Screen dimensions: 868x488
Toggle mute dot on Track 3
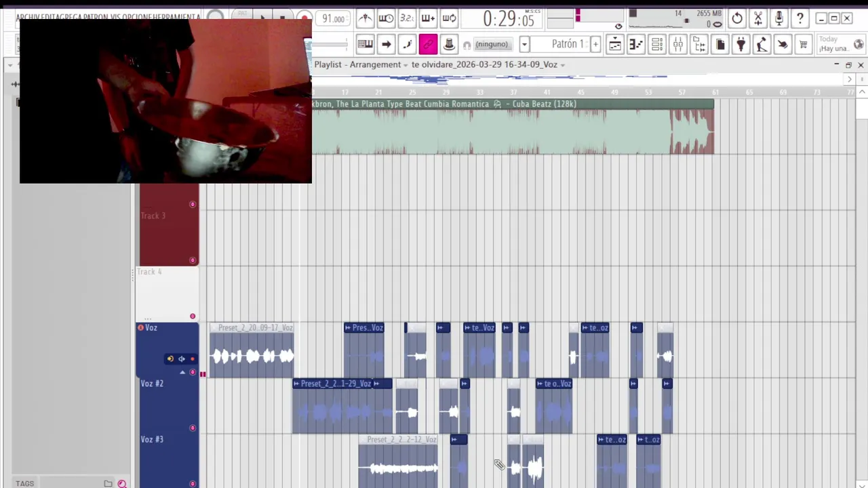(x=193, y=260)
